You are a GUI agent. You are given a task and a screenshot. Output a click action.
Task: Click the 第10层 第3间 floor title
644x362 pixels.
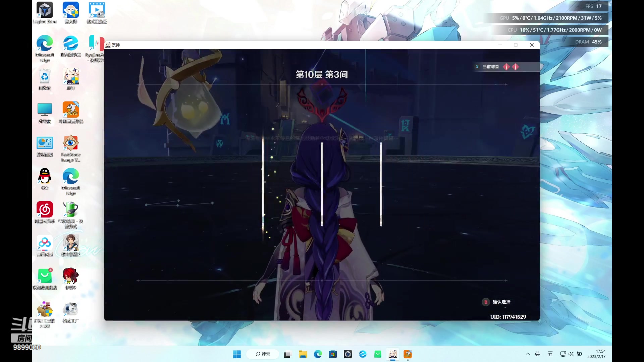tap(322, 74)
